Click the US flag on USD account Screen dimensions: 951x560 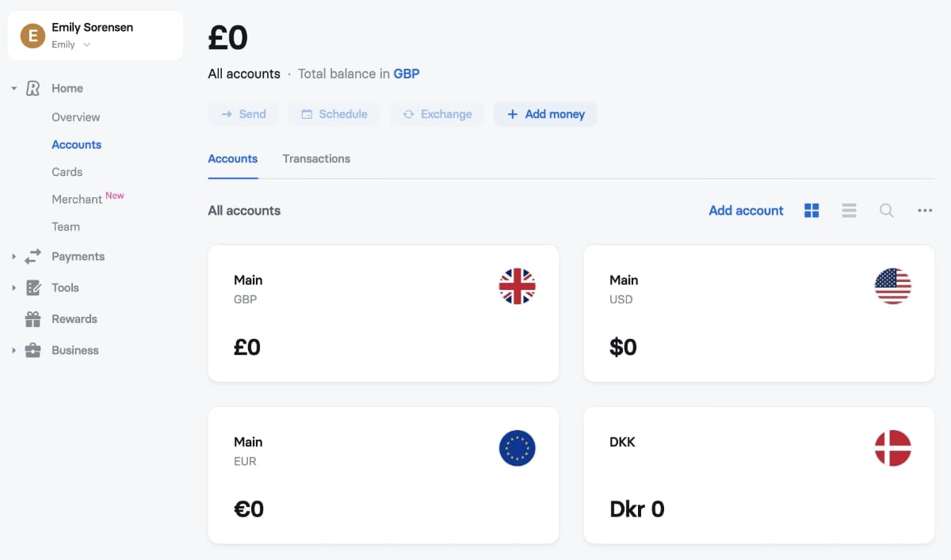point(893,286)
